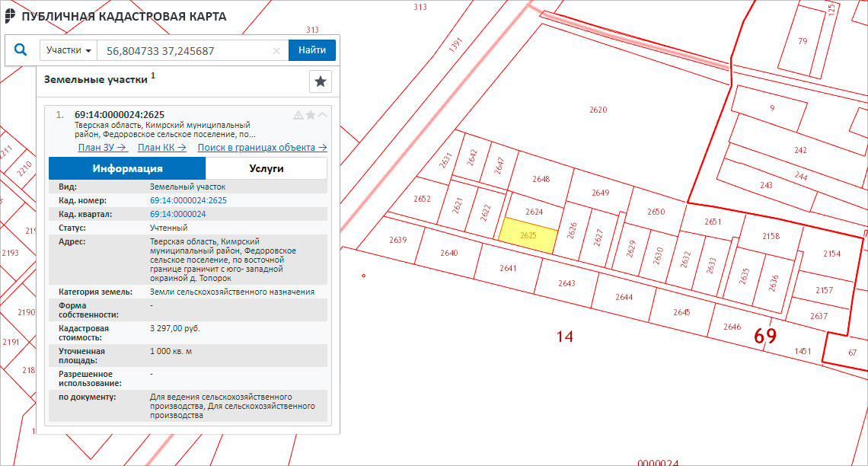Click parcel 79 on the map
This screenshot has width=868, height=466.
802,41
